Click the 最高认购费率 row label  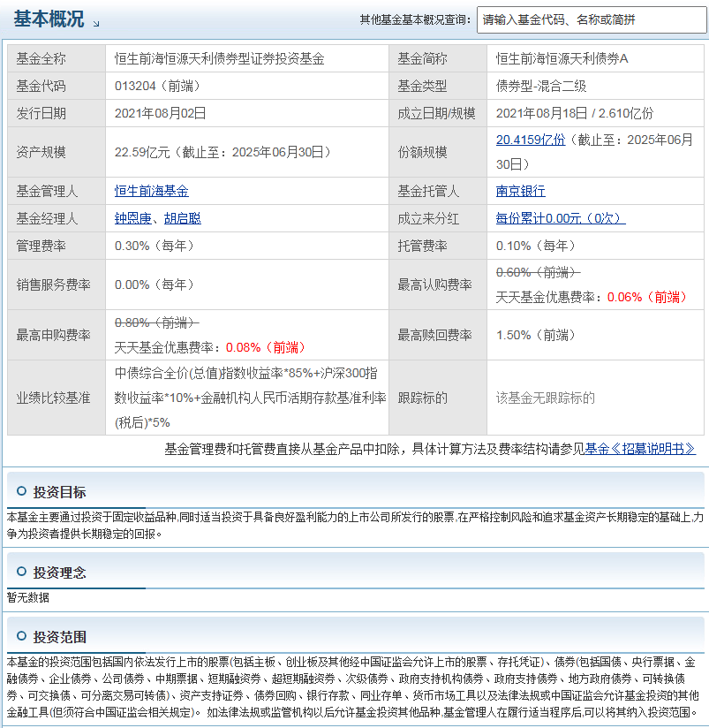tap(434, 284)
